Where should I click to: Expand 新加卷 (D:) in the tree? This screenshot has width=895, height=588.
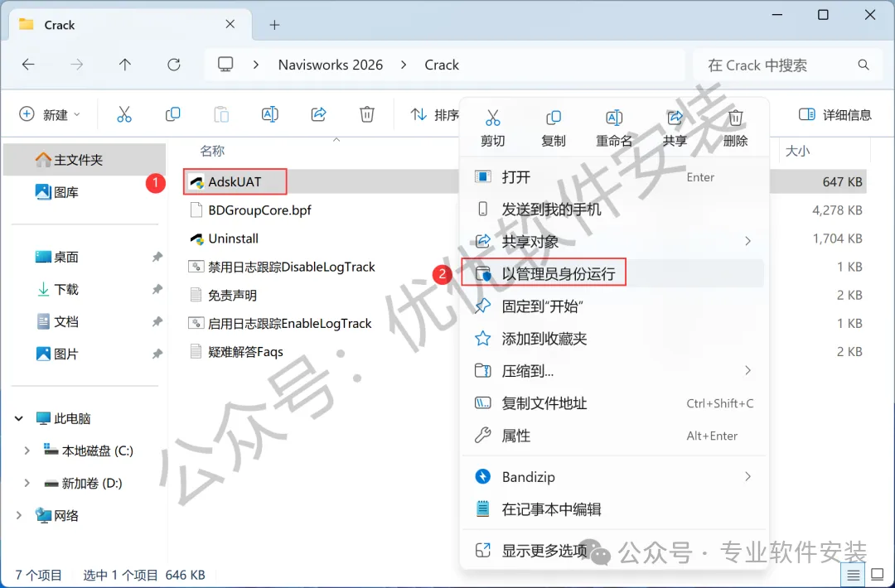tap(27, 483)
